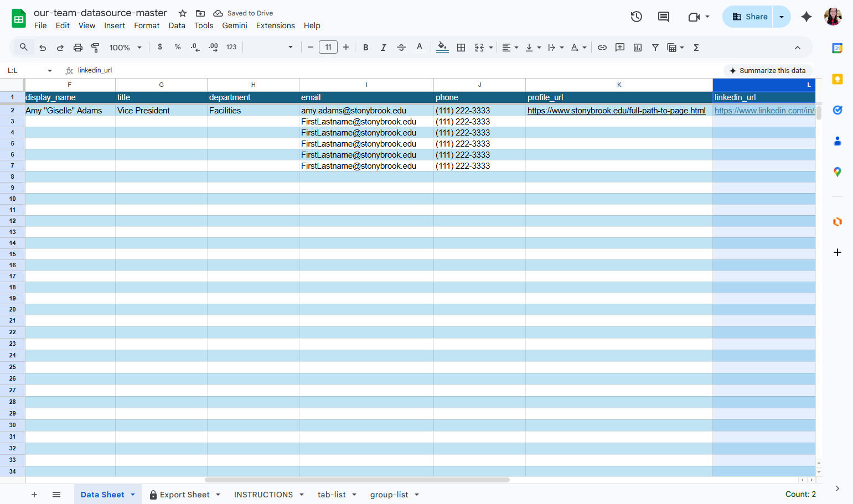Image resolution: width=853 pixels, height=504 pixels.
Task: Star the document
Action: coord(183,13)
